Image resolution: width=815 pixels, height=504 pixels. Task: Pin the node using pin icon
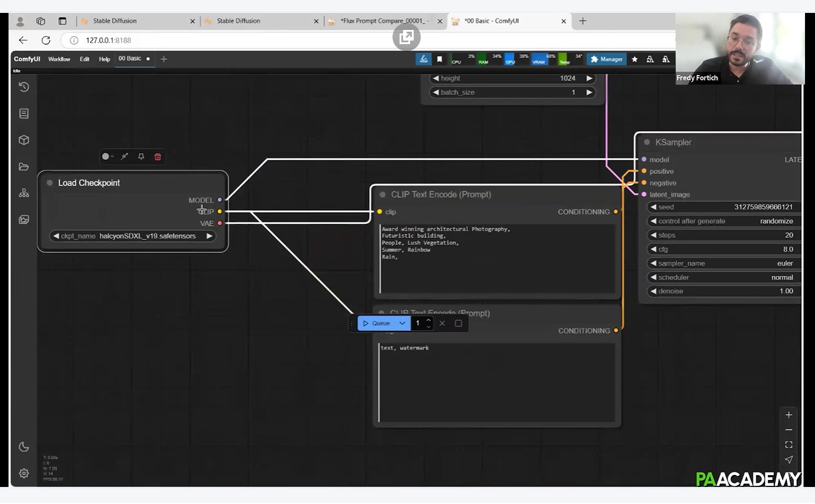point(141,157)
